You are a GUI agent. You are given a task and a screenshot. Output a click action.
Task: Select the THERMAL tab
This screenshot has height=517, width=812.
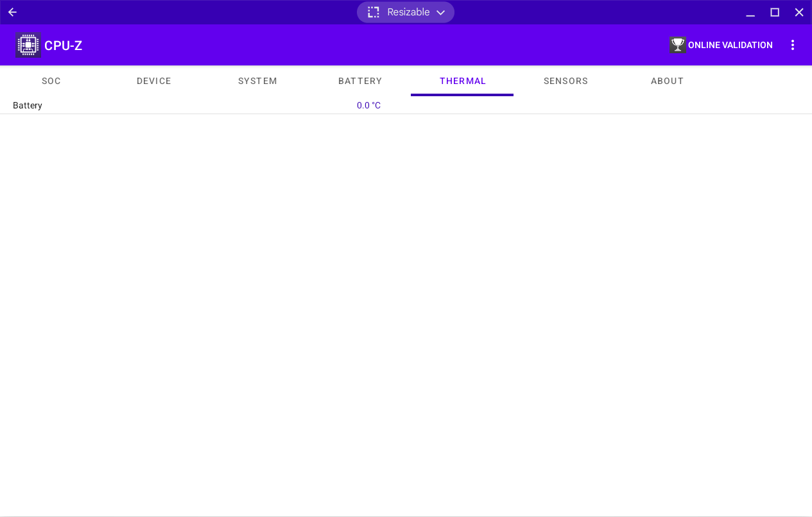[x=463, y=81]
